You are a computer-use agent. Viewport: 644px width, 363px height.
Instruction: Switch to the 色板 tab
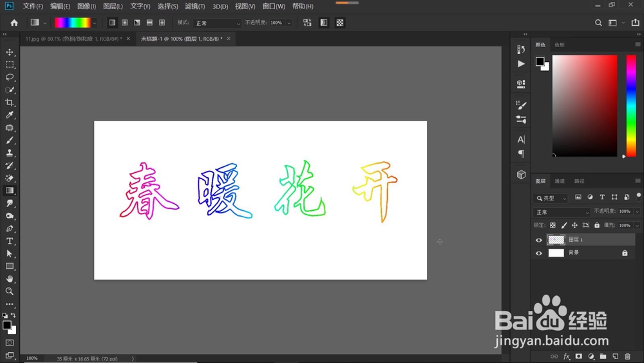tap(560, 44)
